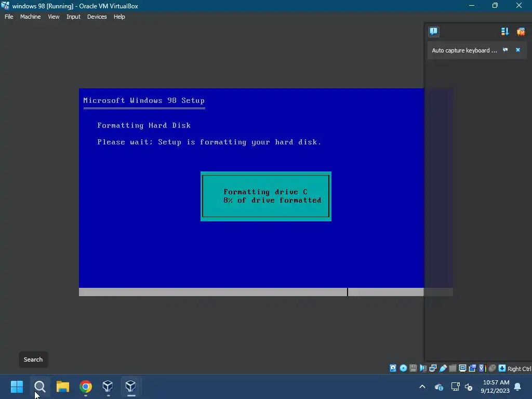Click the recording status icon

point(472,368)
